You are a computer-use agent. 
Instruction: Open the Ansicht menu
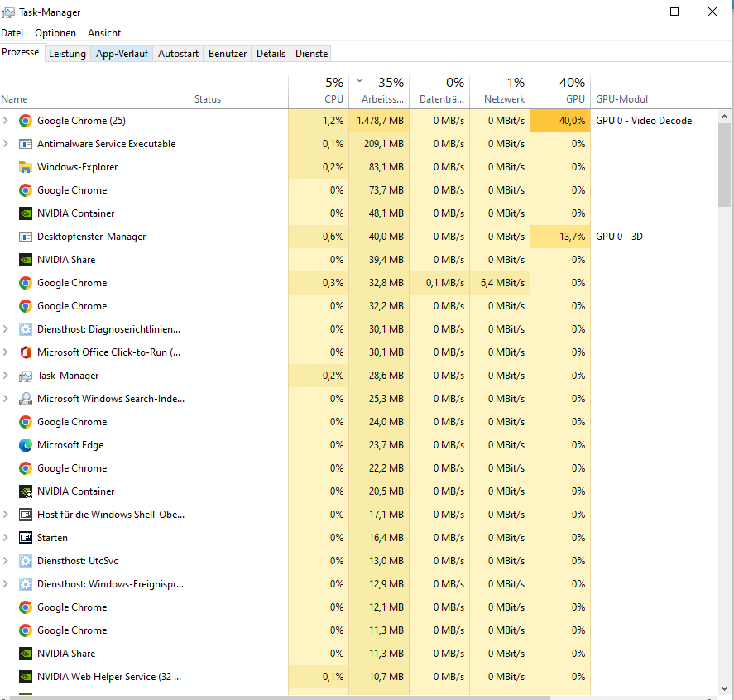103,32
